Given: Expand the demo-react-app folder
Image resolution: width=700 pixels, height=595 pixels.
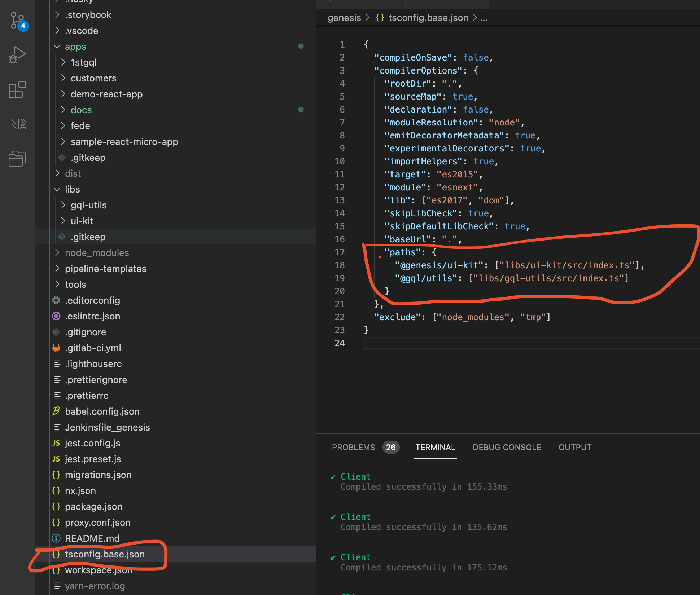Looking at the screenshot, I should [63, 94].
